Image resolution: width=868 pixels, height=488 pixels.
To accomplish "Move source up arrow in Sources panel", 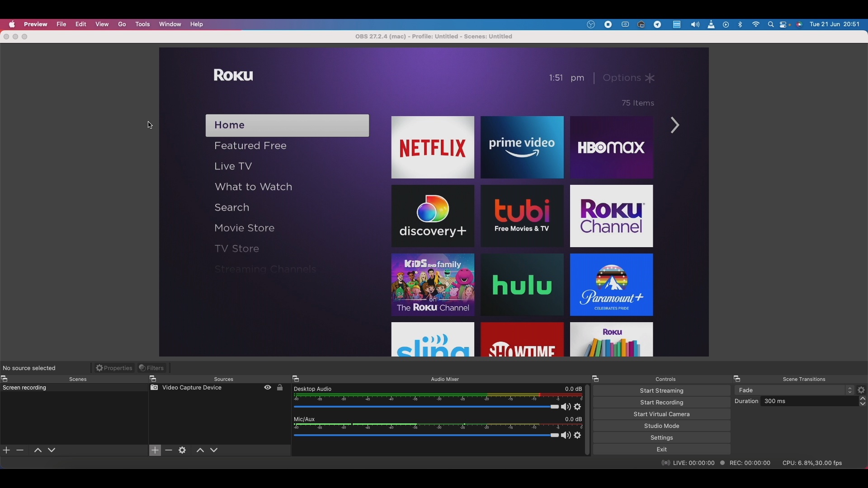I will click(201, 450).
